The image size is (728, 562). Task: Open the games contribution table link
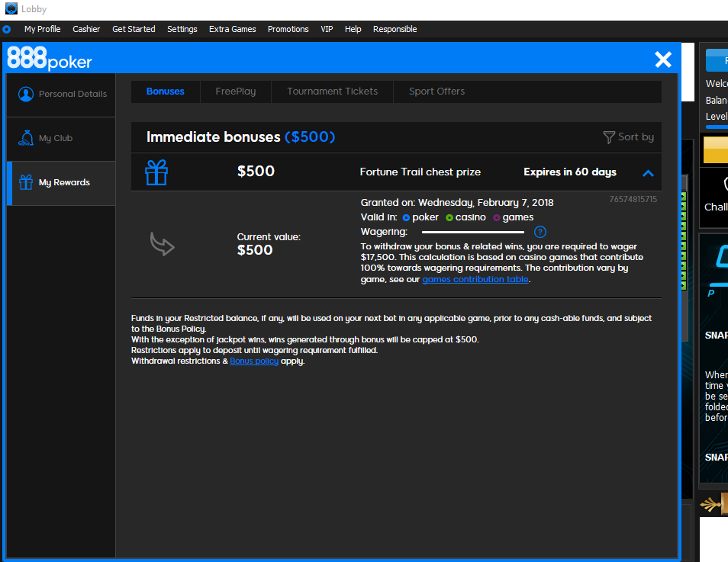click(475, 279)
